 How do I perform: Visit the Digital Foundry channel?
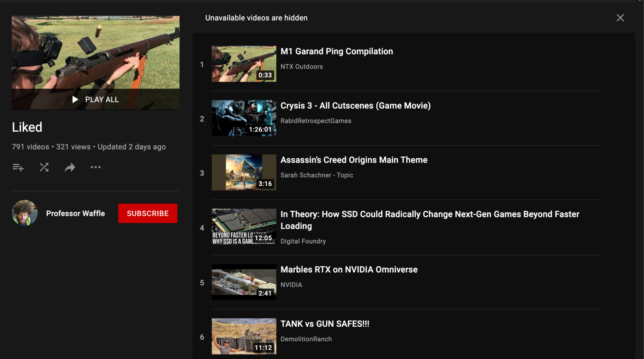click(x=303, y=241)
